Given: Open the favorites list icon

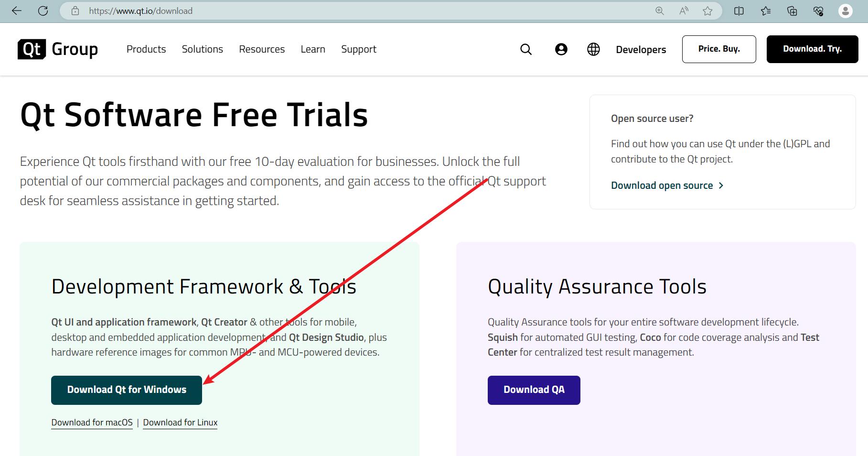Looking at the screenshot, I should tap(766, 11).
